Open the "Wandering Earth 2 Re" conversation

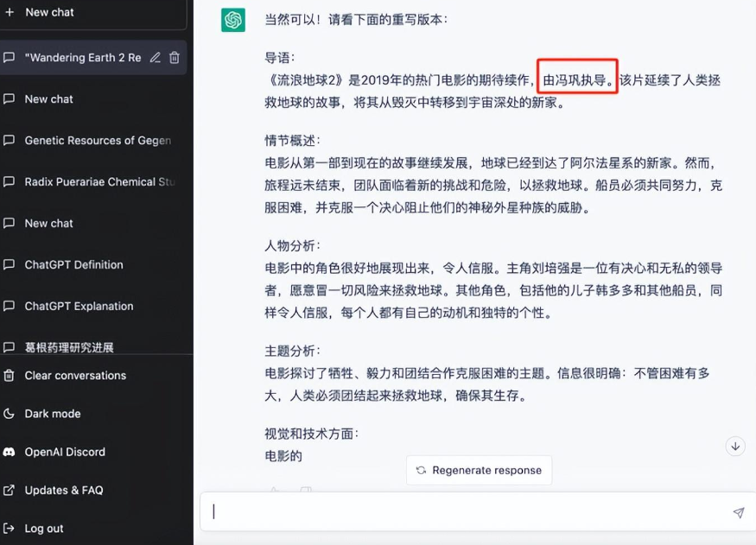pos(83,58)
